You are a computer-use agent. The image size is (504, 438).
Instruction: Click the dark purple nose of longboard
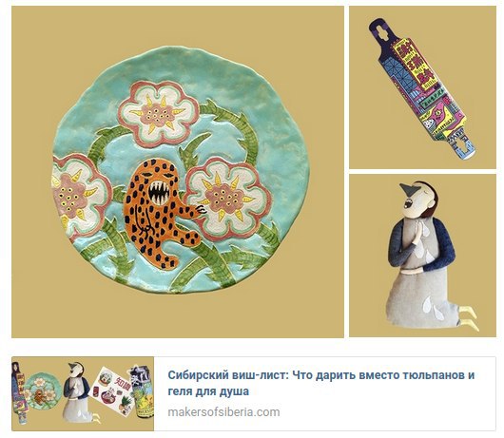(381, 33)
